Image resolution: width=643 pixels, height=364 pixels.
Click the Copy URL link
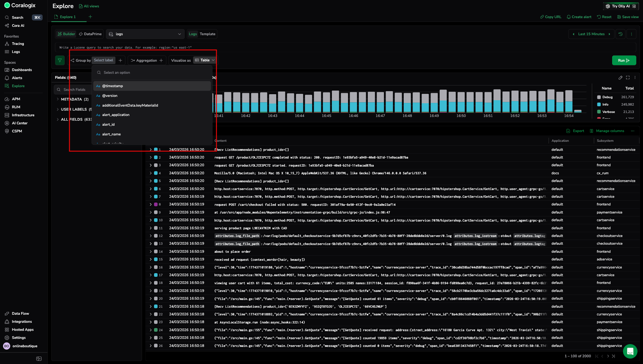[x=550, y=17]
